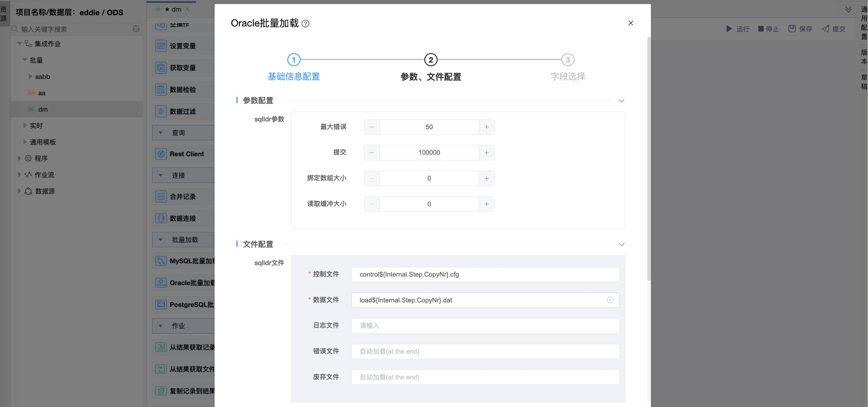
Task: Increase 读取缓冲大小 with plus button
Action: [486, 204]
